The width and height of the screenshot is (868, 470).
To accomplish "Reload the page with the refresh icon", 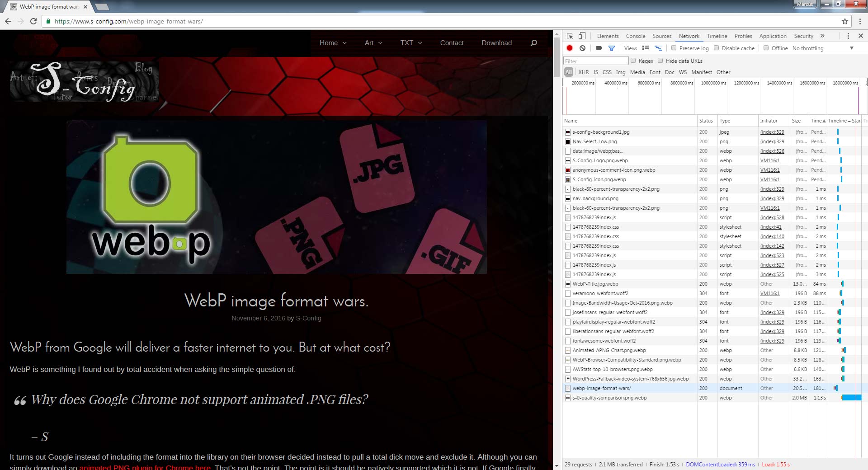I will click(x=33, y=21).
